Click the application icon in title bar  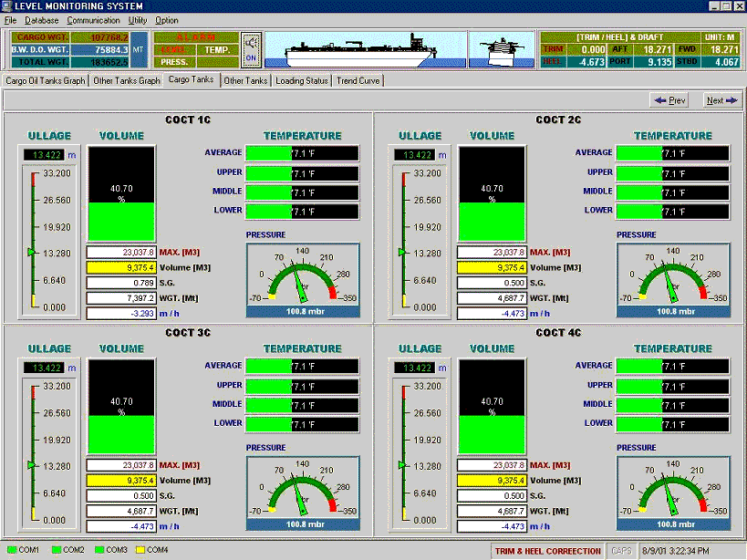[x=8, y=6]
